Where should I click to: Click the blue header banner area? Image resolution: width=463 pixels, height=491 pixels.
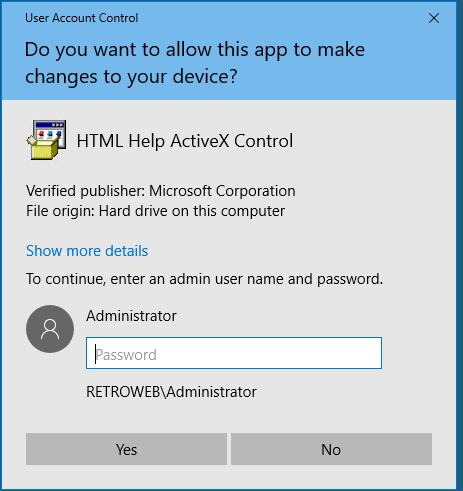[229, 51]
